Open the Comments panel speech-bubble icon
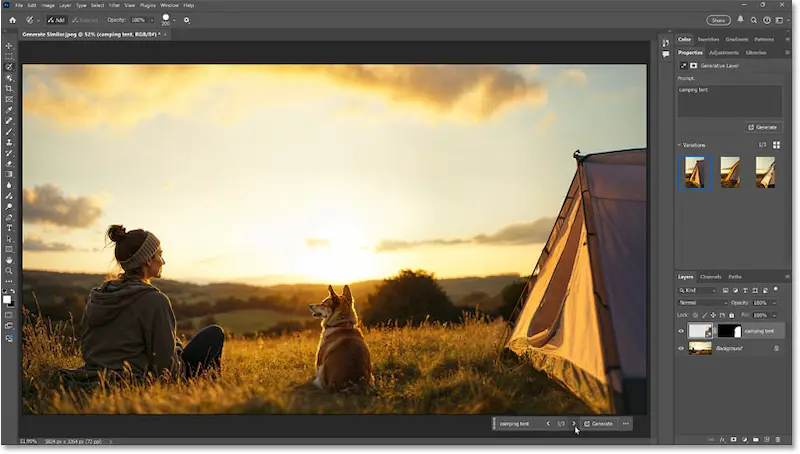 pyautogui.click(x=666, y=55)
